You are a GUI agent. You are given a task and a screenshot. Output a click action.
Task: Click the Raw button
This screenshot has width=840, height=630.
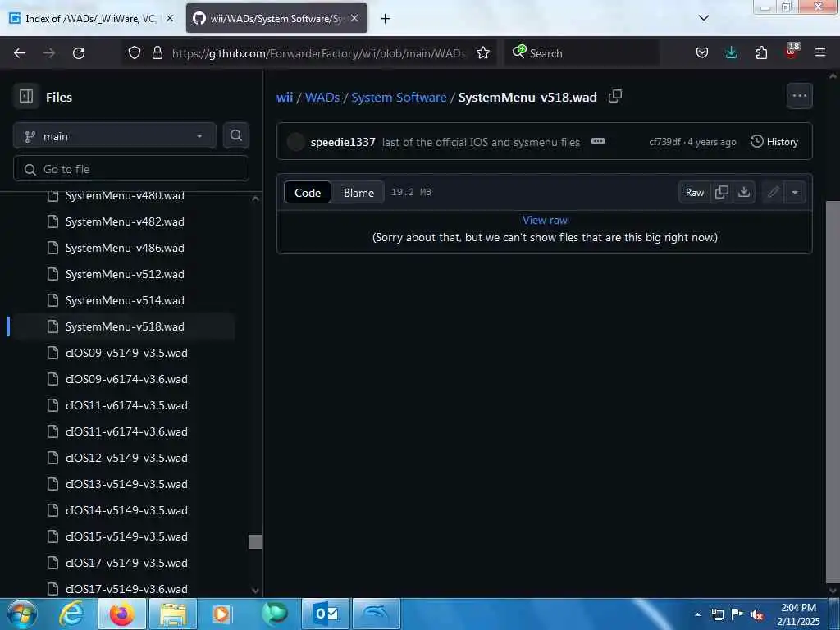pyautogui.click(x=695, y=192)
